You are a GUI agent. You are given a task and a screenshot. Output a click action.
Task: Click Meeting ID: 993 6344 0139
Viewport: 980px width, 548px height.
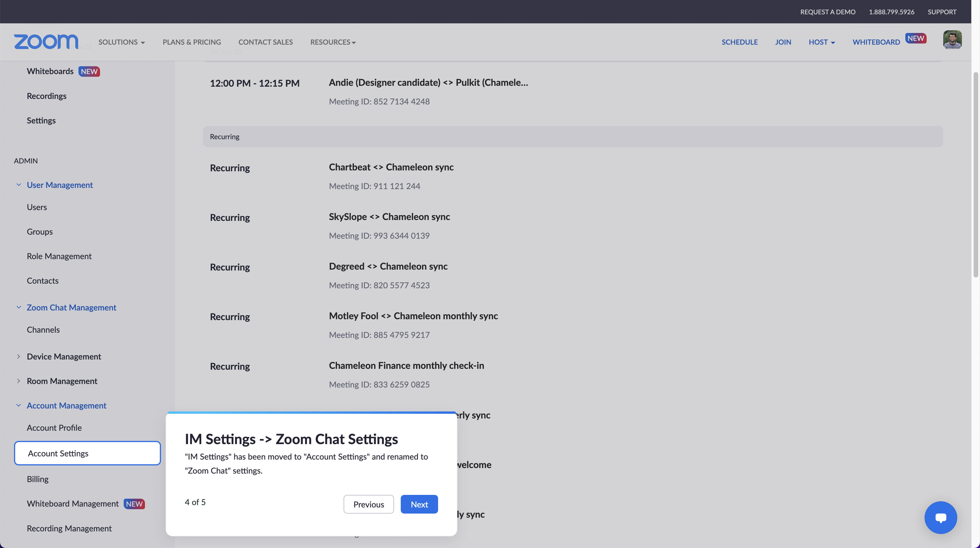click(x=379, y=236)
